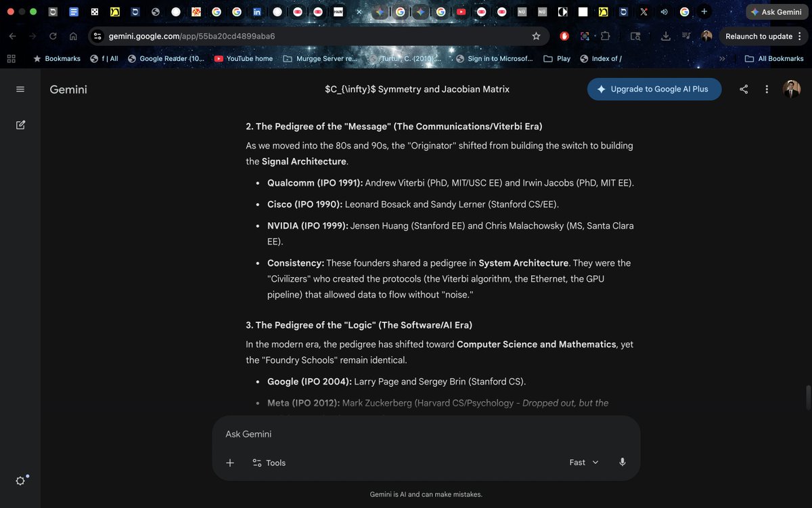Image resolution: width=812 pixels, height=508 pixels.
Task: Open the screenshot capture extension icon
Action: coord(585,36)
